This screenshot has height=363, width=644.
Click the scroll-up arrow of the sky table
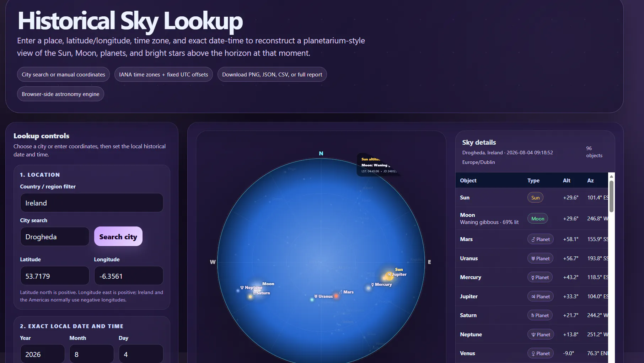(x=611, y=176)
